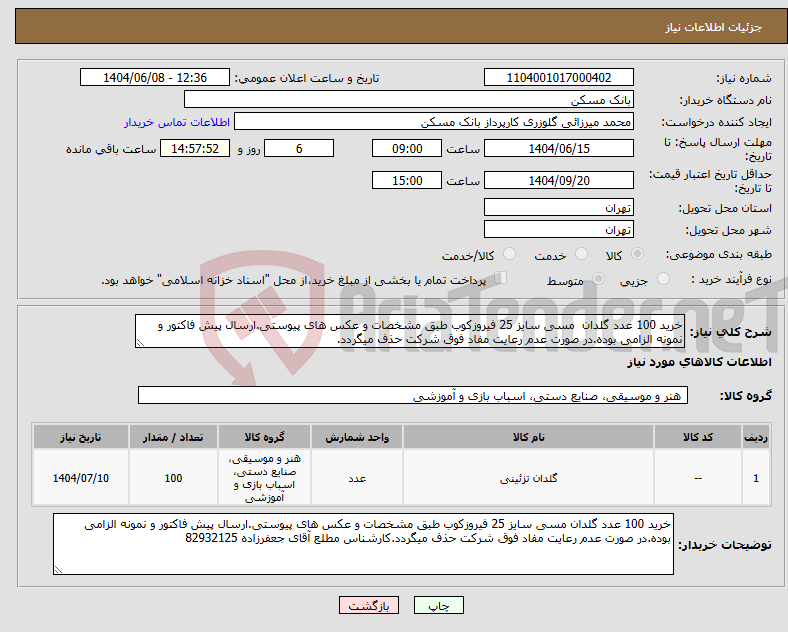788x632 pixels.
Task: Click the price validity date 1404/09/20
Action: tap(559, 180)
